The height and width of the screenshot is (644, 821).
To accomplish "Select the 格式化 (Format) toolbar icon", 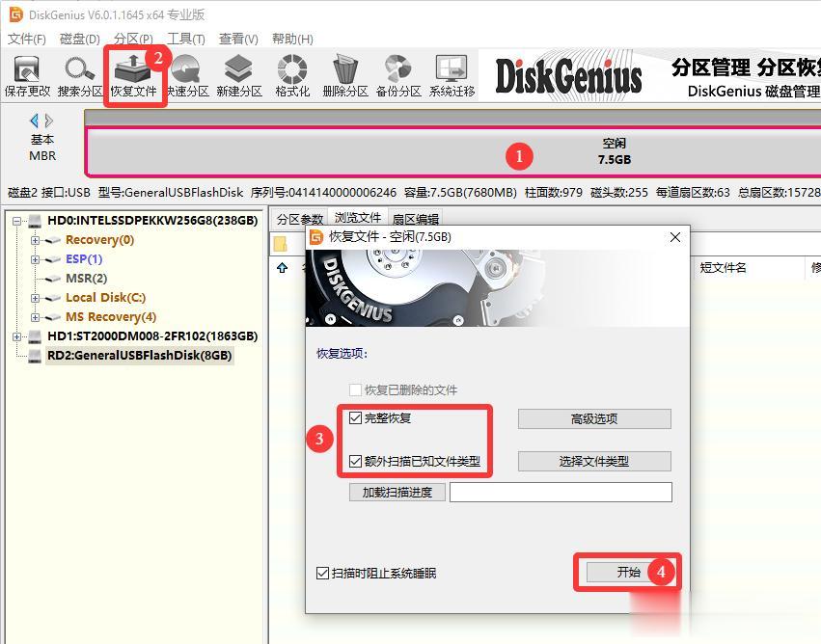I will click(292, 76).
